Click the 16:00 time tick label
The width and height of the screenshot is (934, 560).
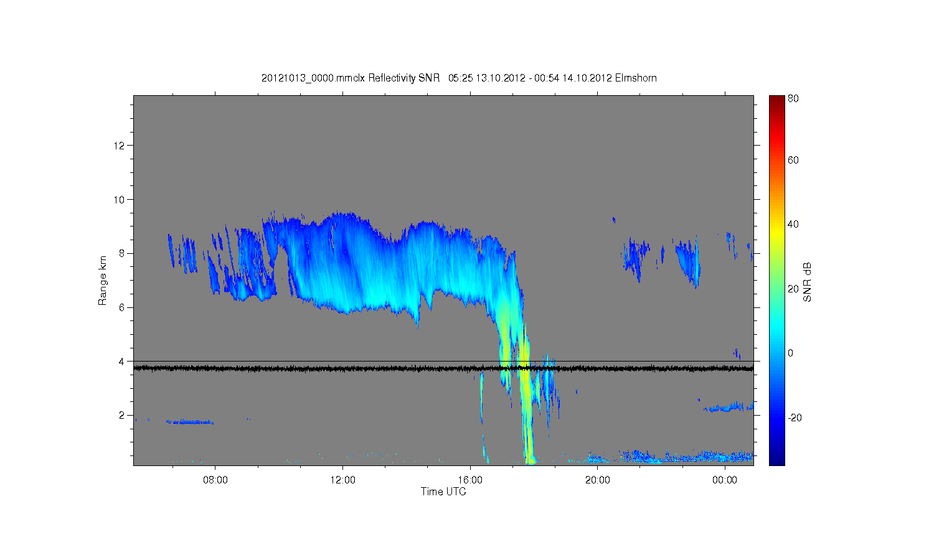[x=470, y=480]
